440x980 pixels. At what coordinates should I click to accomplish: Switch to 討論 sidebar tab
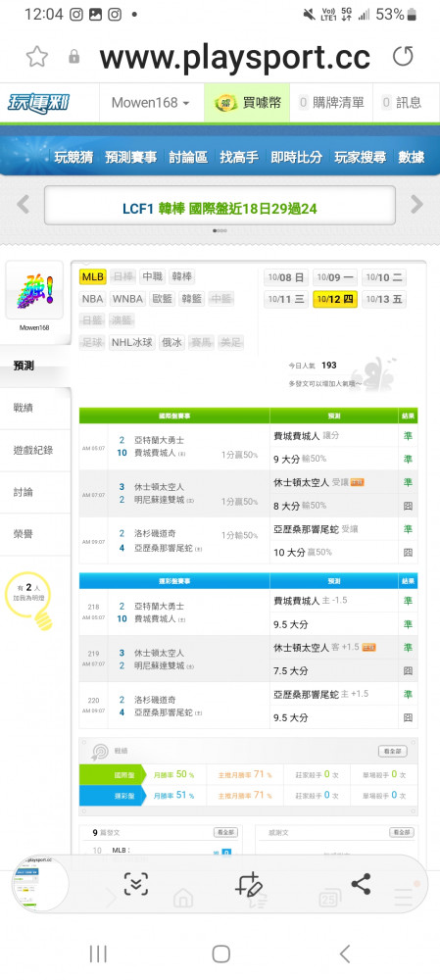(x=35, y=492)
